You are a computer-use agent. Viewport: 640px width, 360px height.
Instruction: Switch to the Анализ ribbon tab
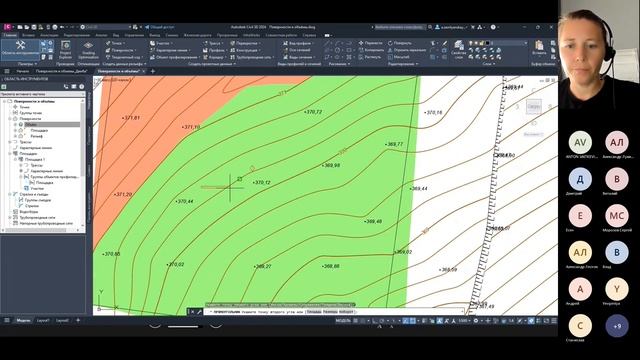(101, 36)
